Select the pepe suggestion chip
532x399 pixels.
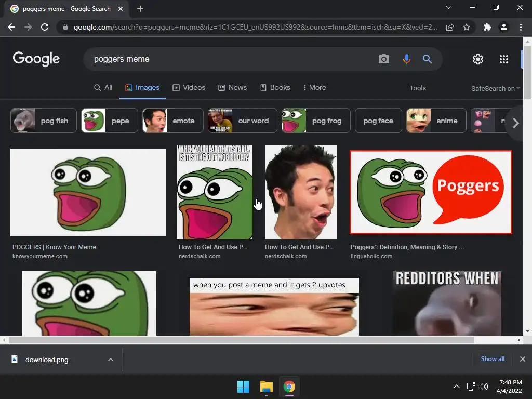[x=110, y=121]
